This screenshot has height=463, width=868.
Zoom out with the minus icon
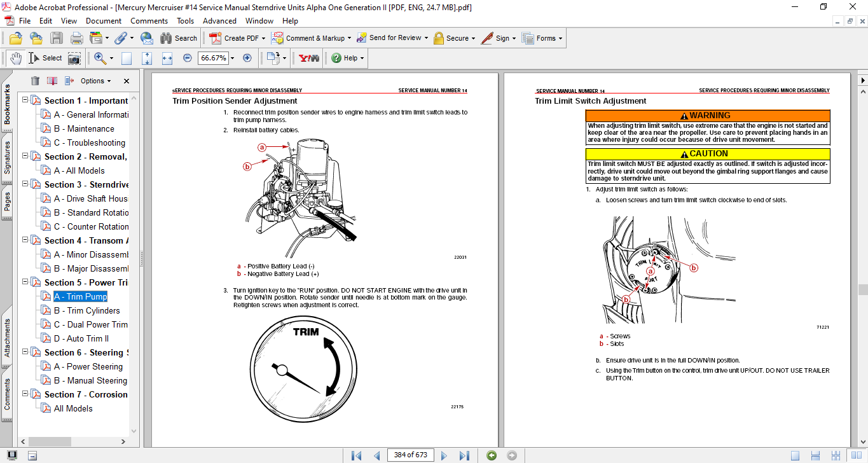(x=186, y=58)
